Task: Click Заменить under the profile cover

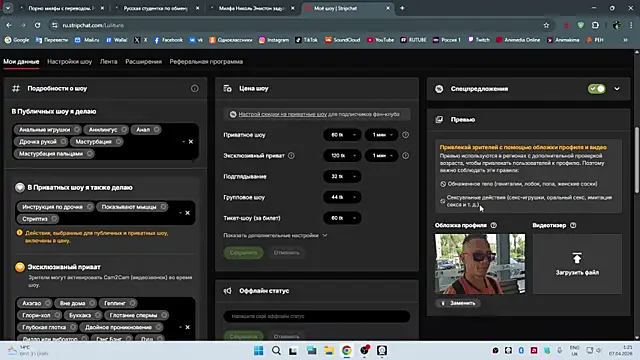Action: (458, 303)
